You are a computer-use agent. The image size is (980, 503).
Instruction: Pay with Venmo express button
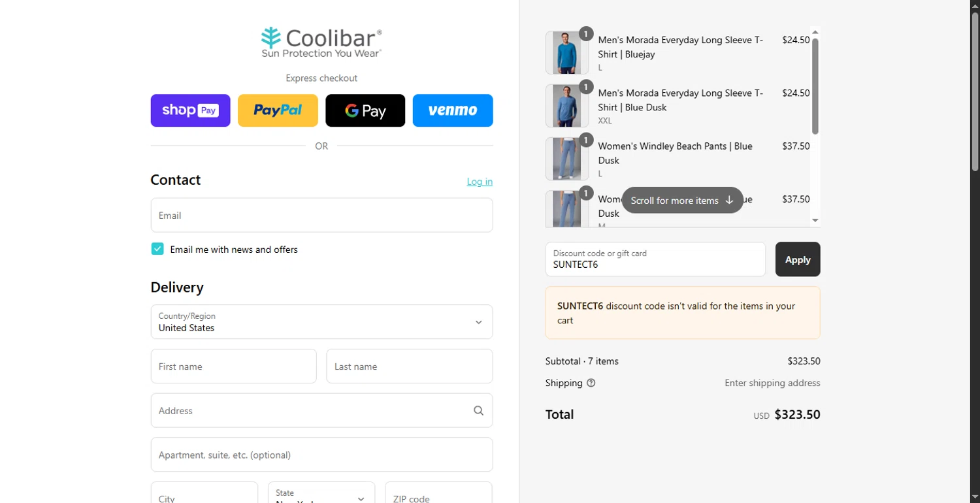coord(453,110)
